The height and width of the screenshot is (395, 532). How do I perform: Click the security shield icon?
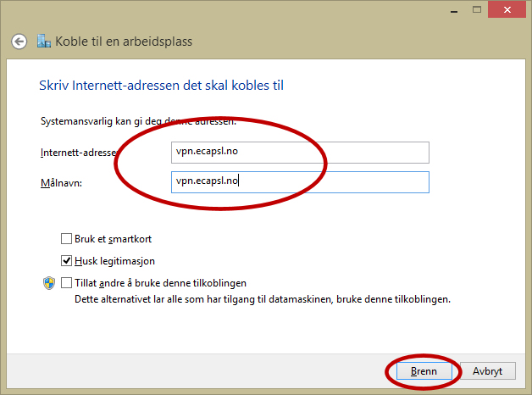48,283
